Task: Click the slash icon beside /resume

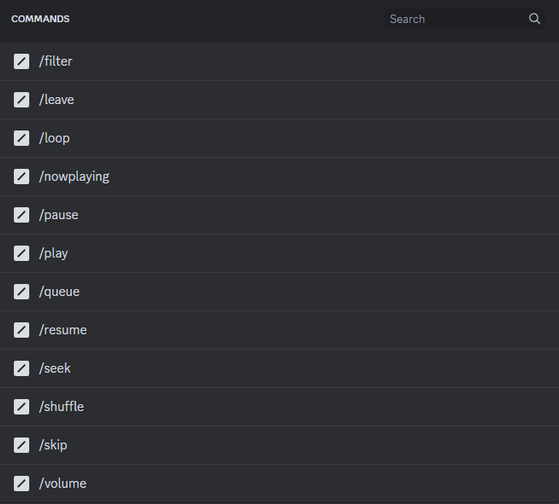Action: (21, 330)
